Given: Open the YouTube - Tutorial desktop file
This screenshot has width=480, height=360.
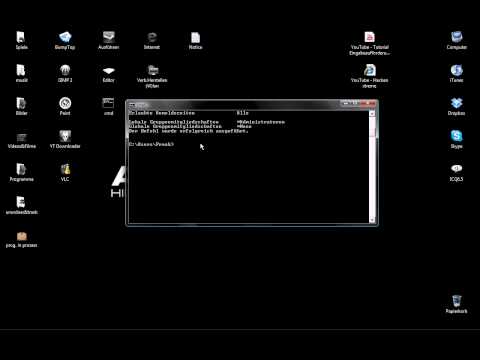Looking at the screenshot, I should click(x=369, y=43).
